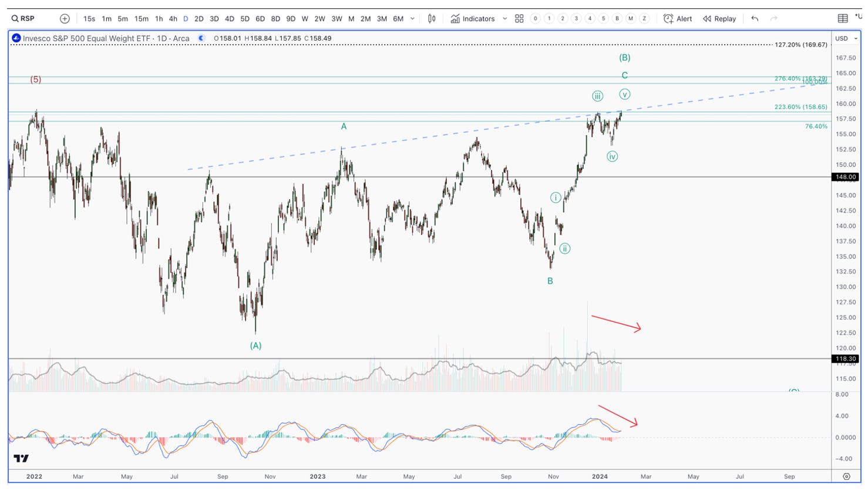Switch to the M monthly interval

click(x=351, y=19)
